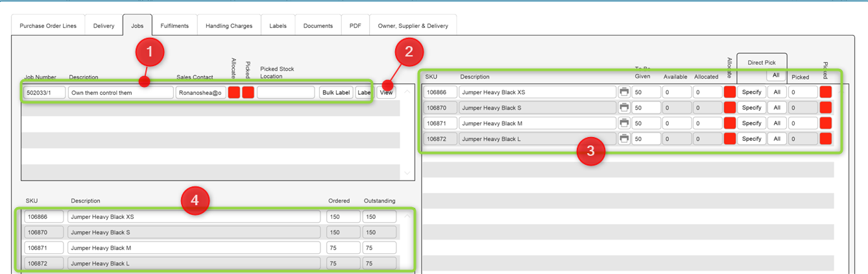
Task: Click Available field for Jumper Heavy Black XS
Action: click(x=677, y=92)
